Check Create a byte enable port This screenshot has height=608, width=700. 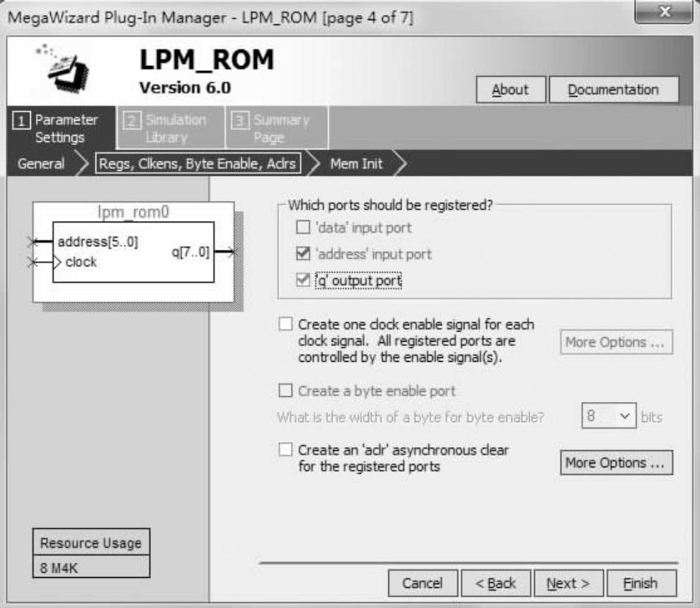(x=285, y=390)
